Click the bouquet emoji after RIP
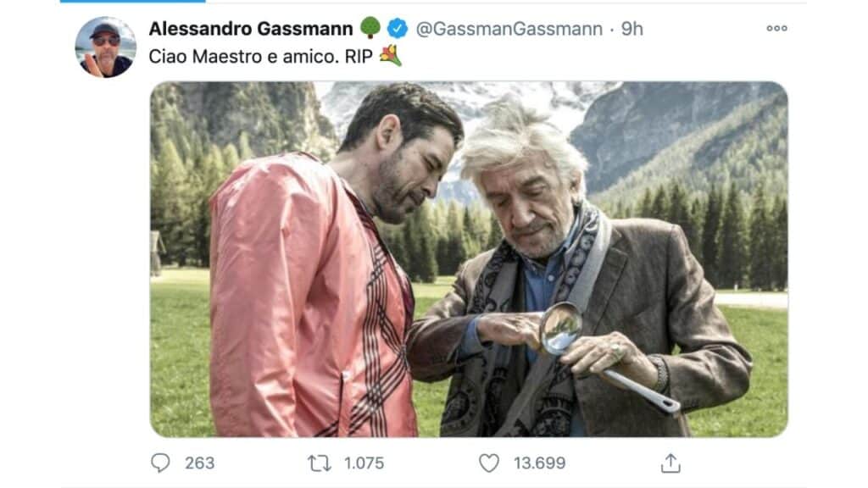Image resolution: width=868 pixels, height=488 pixels. point(391,56)
